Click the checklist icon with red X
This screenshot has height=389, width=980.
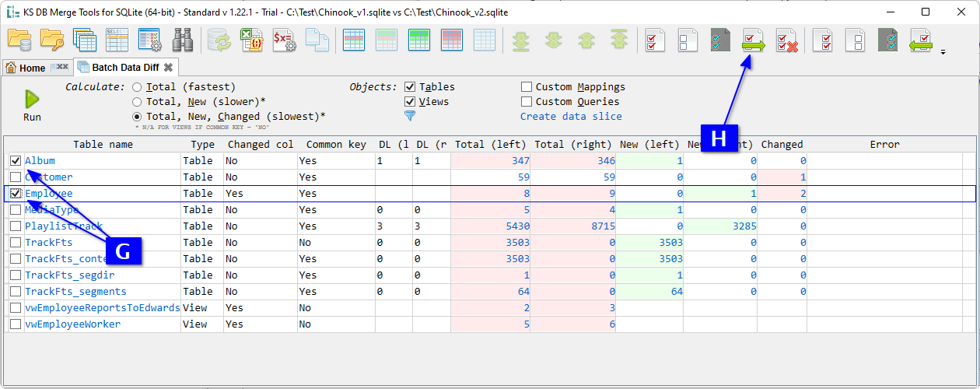(x=786, y=40)
